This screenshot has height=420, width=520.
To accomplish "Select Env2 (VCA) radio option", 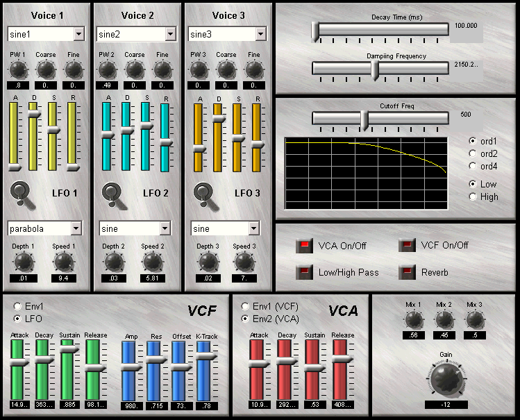I will [245, 319].
